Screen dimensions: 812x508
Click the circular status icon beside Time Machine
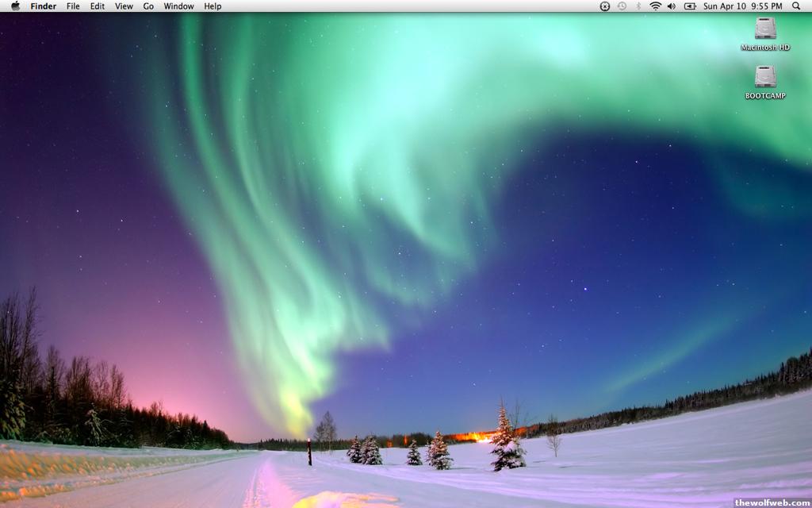click(x=605, y=6)
